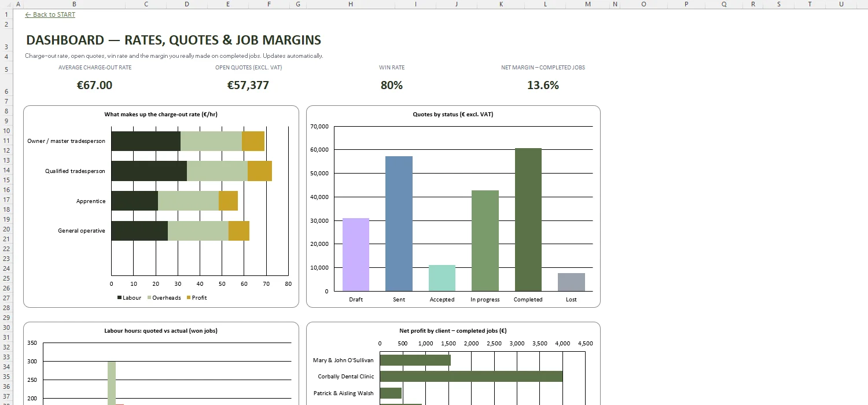Image resolution: width=868 pixels, height=405 pixels.
Task: Select the Apprentice Profit bar segment
Action: [x=228, y=201]
